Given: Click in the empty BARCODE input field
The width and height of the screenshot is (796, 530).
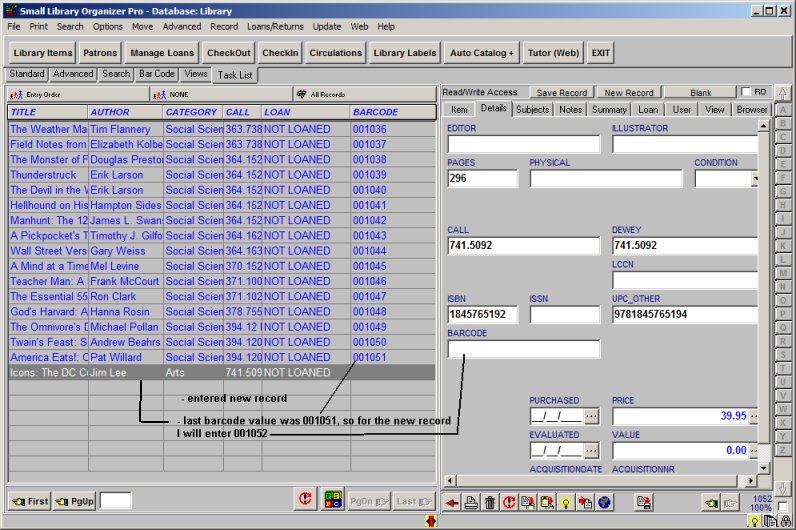Looking at the screenshot, I should pyautogui.click(x=523, y=349).
